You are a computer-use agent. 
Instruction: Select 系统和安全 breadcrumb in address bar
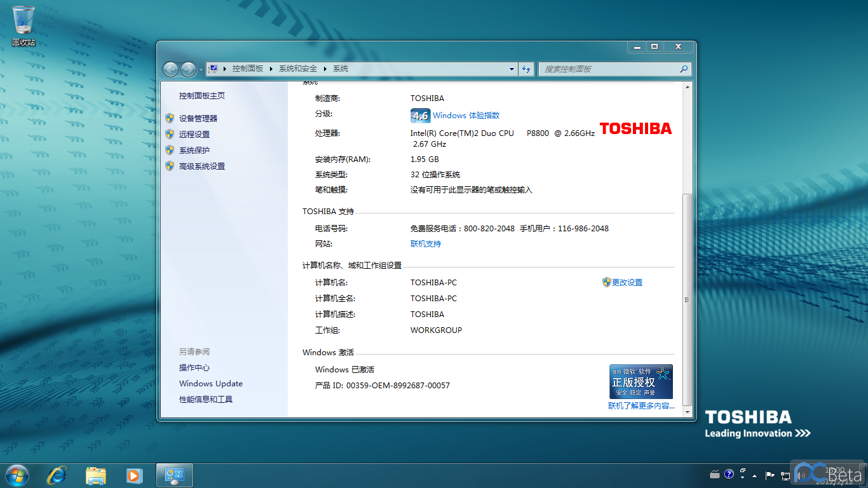(298, 69)
